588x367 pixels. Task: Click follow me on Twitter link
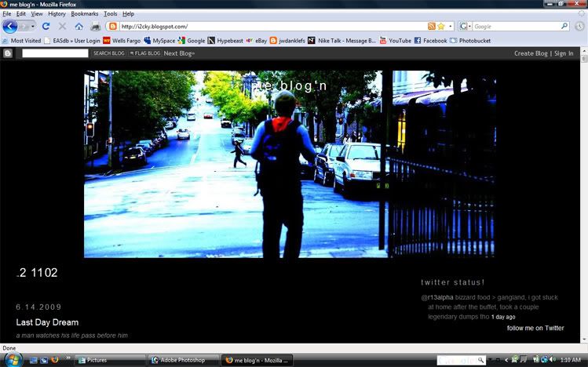535,328
